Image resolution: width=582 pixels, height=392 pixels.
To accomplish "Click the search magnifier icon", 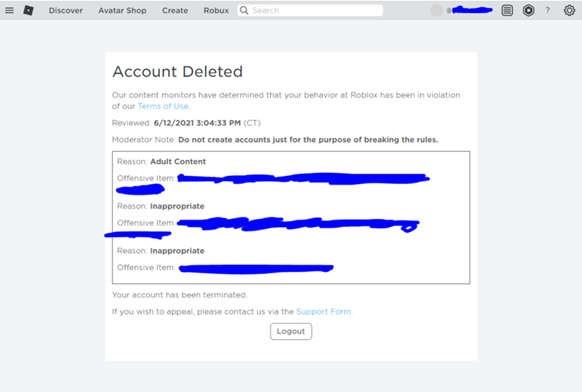I will pyautogui.click(x=244, y=11).
